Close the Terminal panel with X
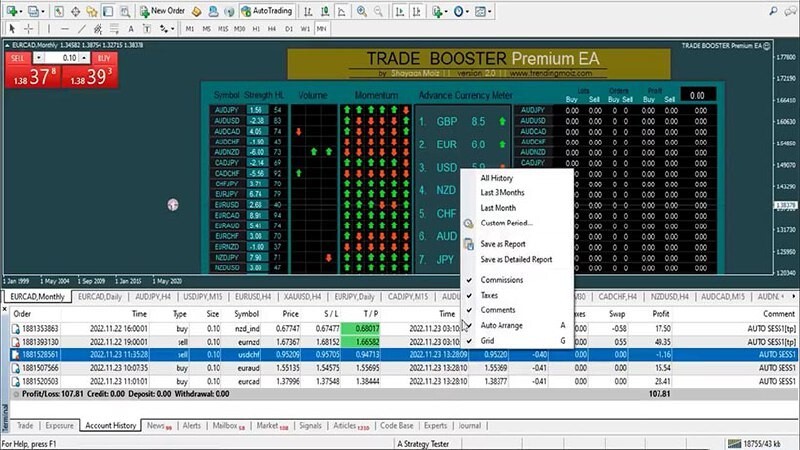Image resolution: width=800 pixels, height=450 pixels. tap(5, 309)
